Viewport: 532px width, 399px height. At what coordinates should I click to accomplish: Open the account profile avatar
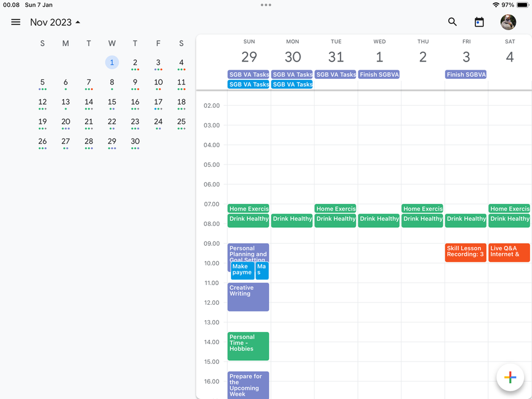pos(508,22)
